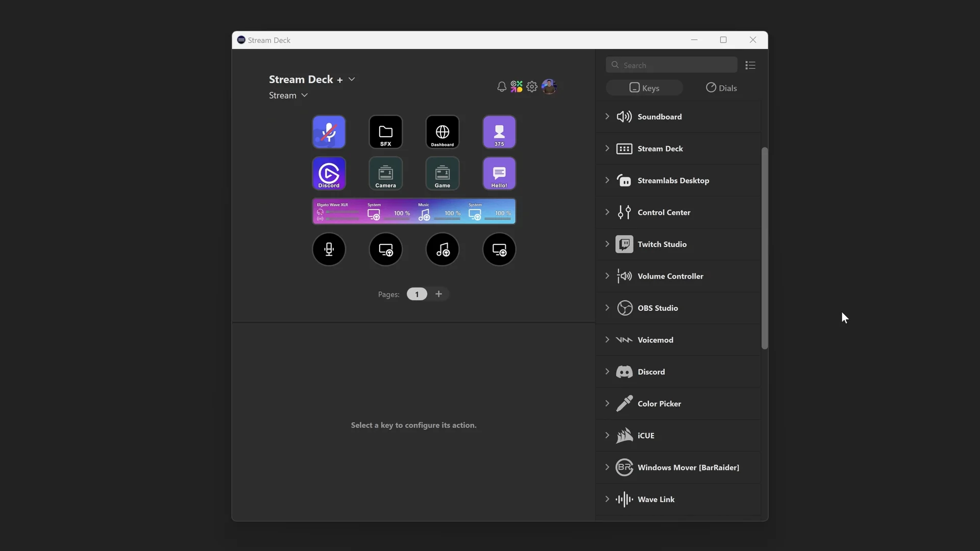Select the music note dial
Viewport: 980px width, 551px height.
coord(442,249)
